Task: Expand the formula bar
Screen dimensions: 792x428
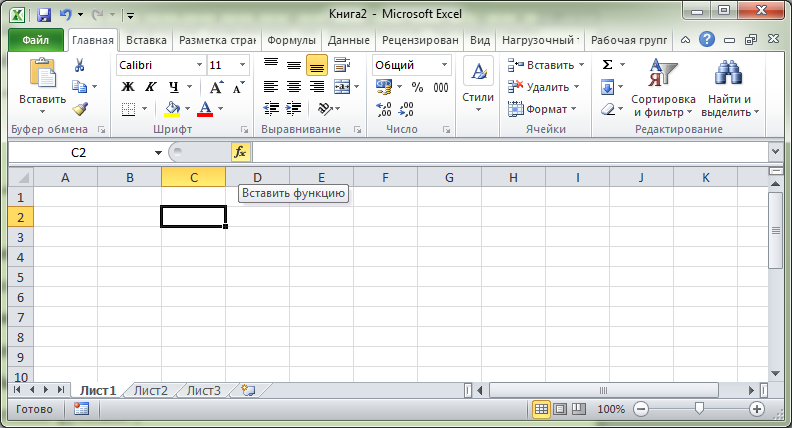Action: coord(775,151)
